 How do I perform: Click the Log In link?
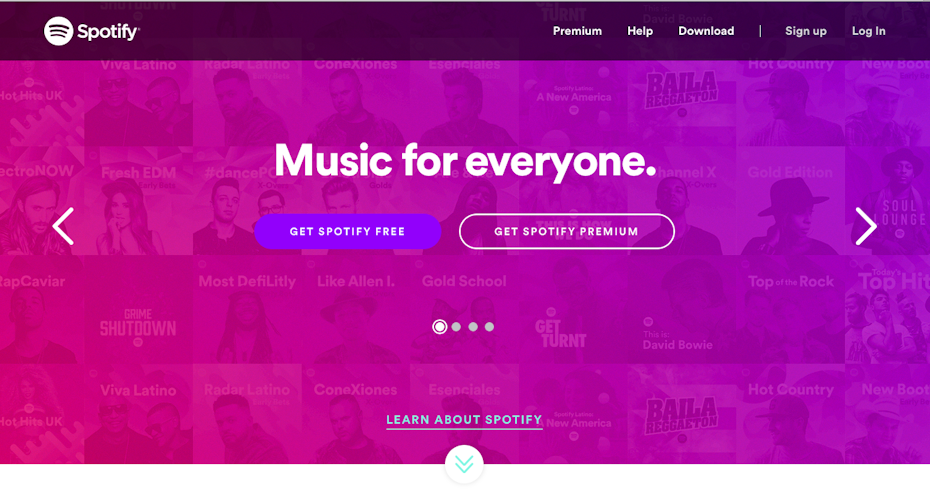pyautogui.click(x=868, y=31)
